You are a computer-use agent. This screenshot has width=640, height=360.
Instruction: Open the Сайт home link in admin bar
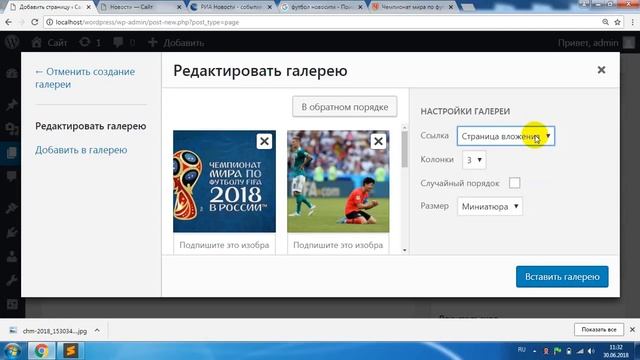click(49, 42)
